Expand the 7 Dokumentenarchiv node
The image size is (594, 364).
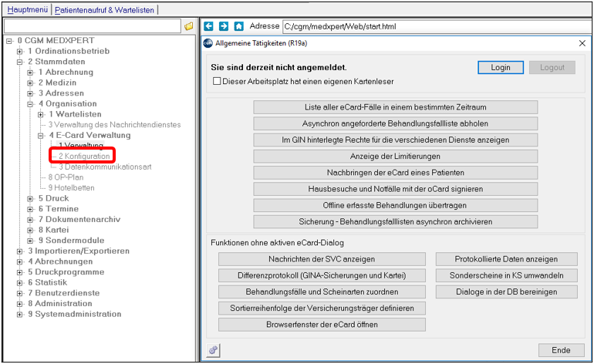coord(30,219)
